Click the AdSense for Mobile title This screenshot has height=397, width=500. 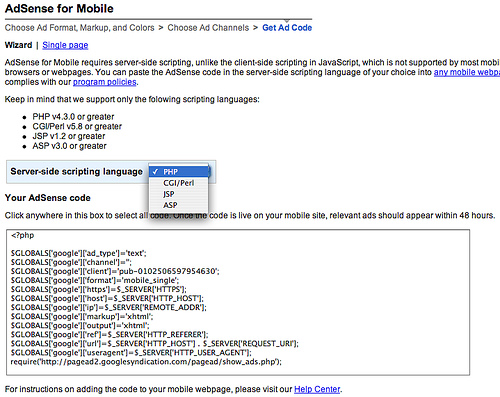[59, 8]
